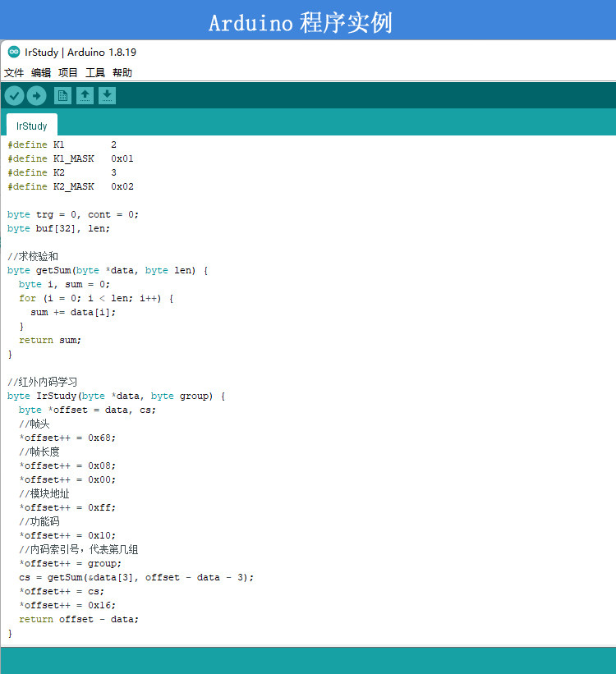Click the 'cs = getSum(&data[3]...' line
Screen dimensions: 616x674
pyautogui.click(x=136, y=577)
